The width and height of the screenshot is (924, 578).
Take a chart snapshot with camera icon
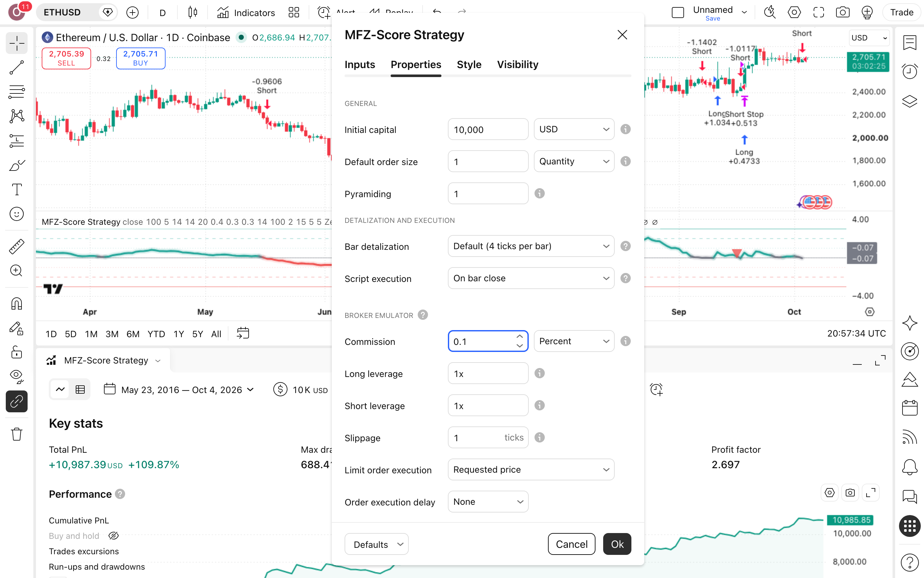click(843, 13)
